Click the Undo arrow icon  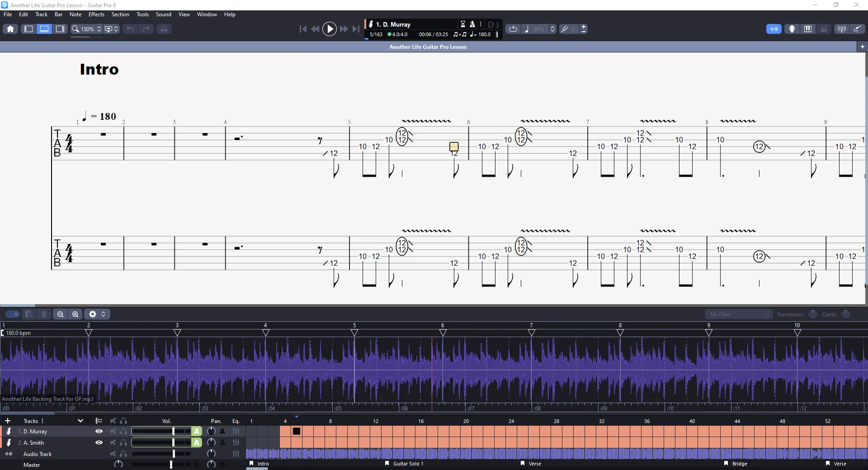click(x=130, y=29)
